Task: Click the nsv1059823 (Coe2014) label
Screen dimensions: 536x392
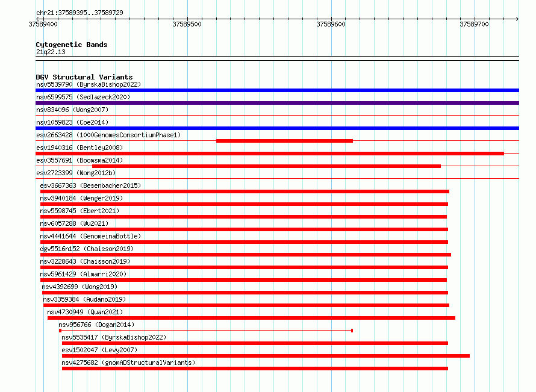Action: point(72,122)
